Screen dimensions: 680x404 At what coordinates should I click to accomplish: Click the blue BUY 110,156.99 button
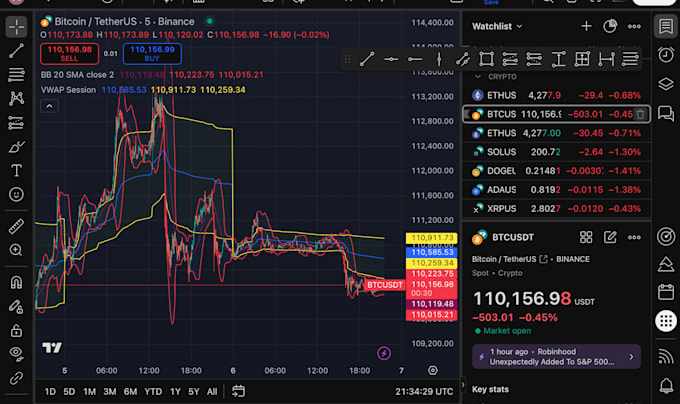point(152,54)
